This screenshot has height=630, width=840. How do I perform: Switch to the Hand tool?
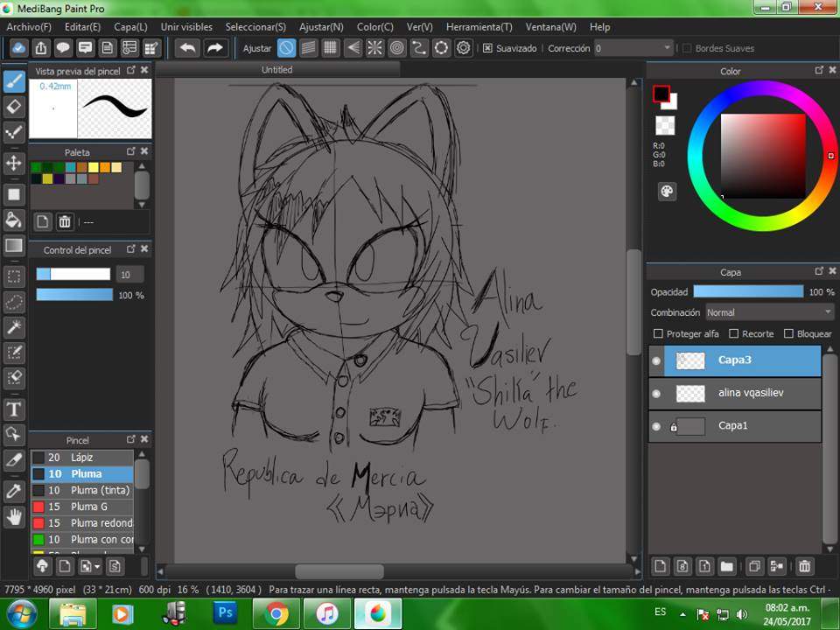(x=14, y=517)
